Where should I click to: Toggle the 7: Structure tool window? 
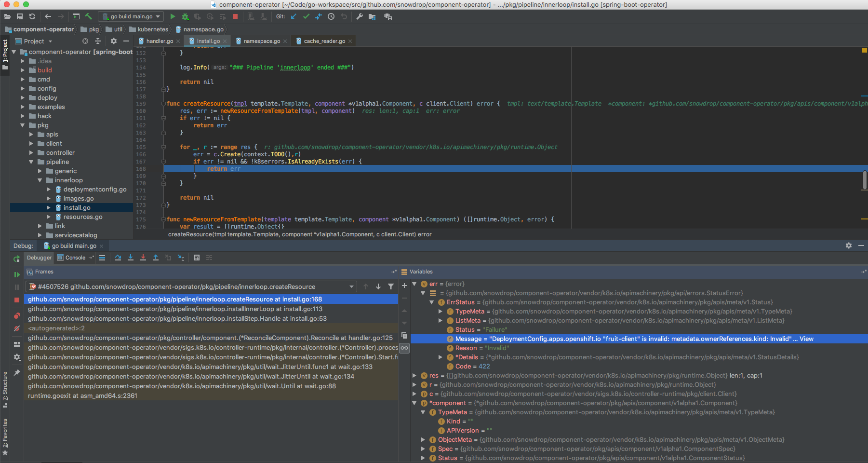(x=5, y=390)
